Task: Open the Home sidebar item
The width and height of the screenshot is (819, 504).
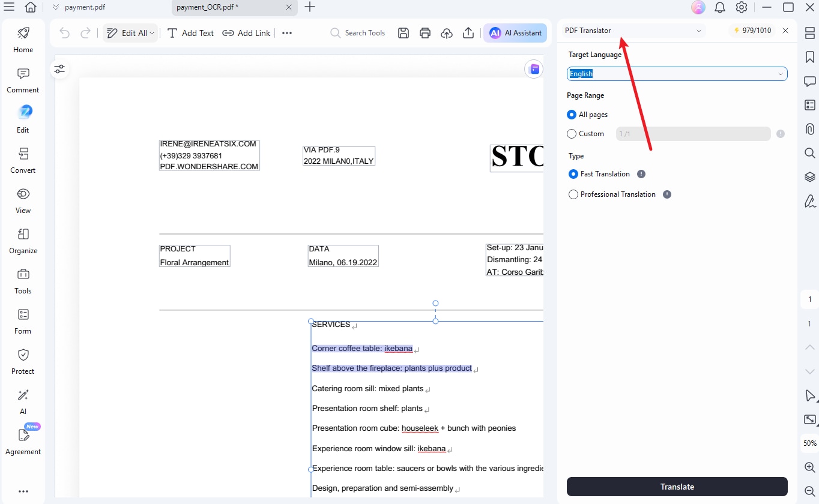Action: click(23, 40)
